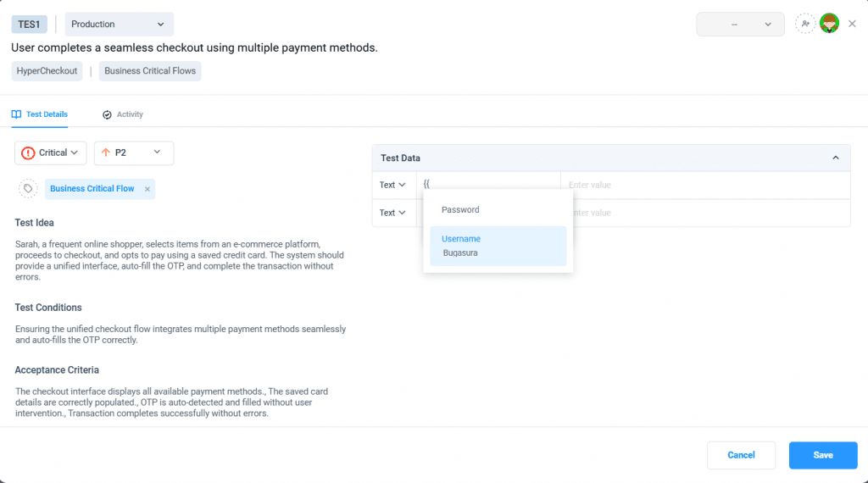868x483 pixels.
Task: Close the test case dialog
Action: [852, 25]
